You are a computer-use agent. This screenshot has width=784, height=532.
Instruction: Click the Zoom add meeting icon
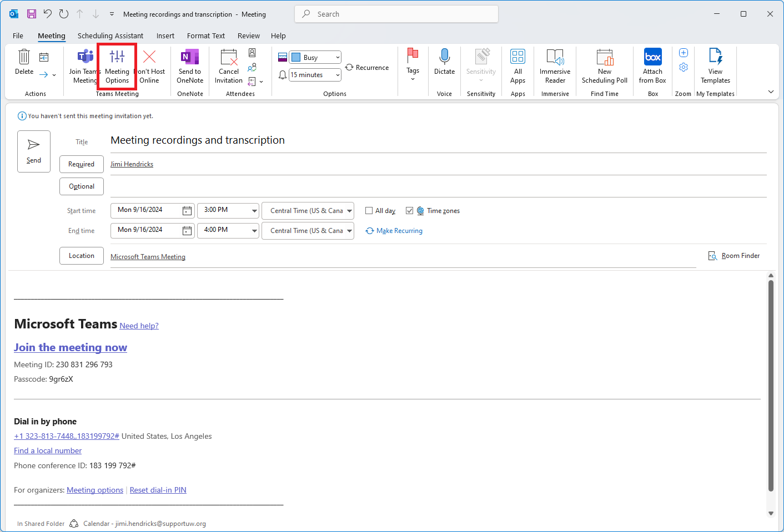pyautogui.click(x=684, y=53)
